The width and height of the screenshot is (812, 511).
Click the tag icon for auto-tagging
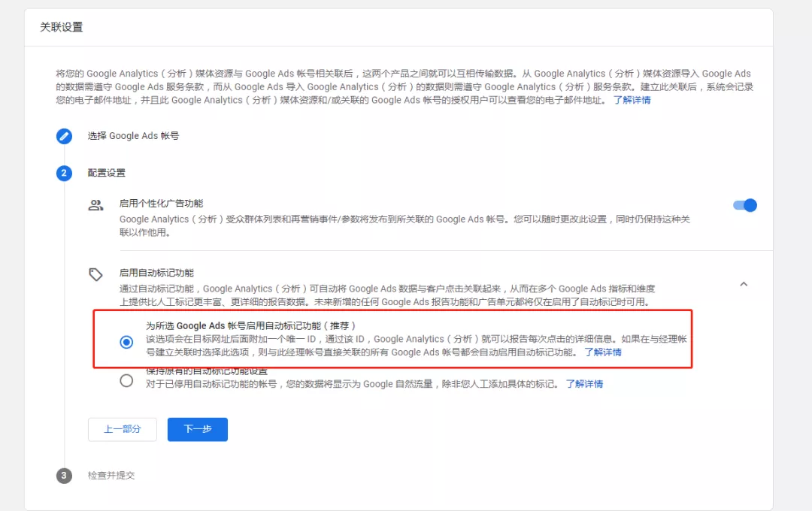(x=95, y=274)
